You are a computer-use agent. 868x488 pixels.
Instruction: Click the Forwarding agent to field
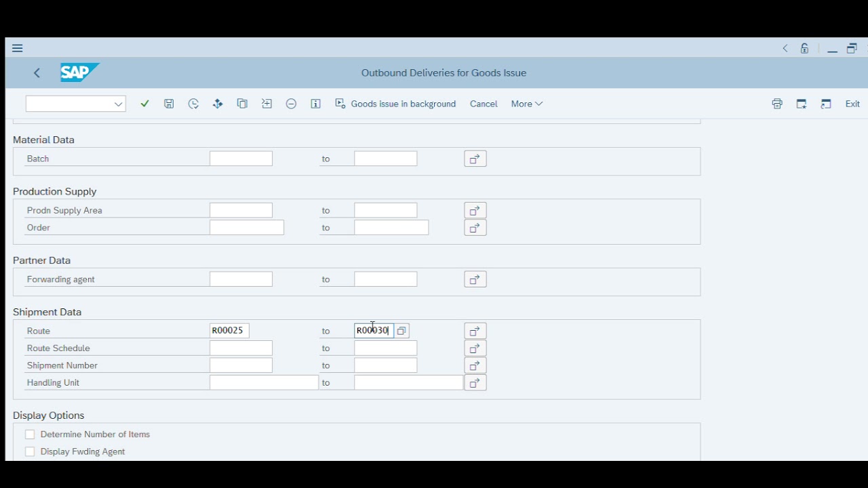[x=385, y=279]
